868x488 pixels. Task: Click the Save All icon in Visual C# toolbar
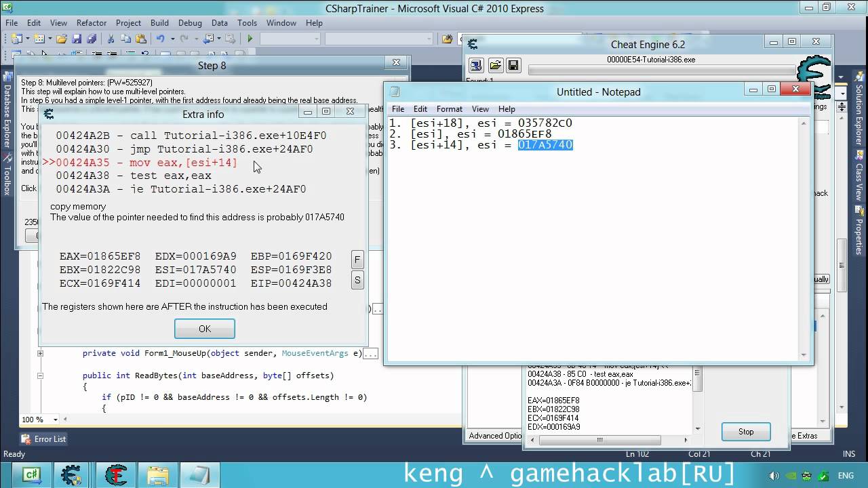[92, 39]
